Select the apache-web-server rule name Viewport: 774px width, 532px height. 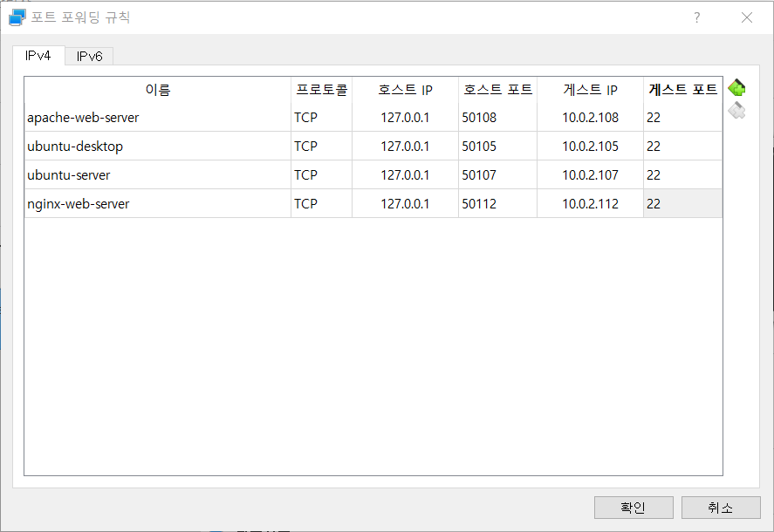[x=158, y=118]
